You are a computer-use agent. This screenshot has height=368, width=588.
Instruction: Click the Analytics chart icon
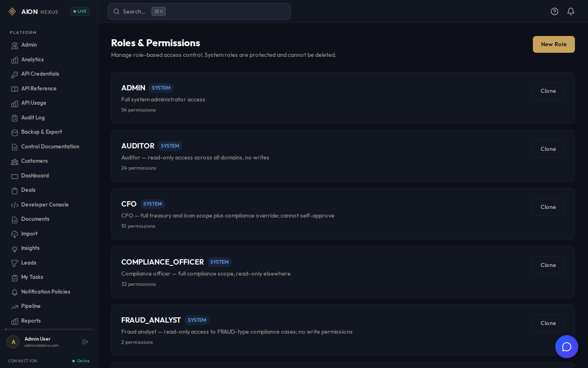(15, 60)
